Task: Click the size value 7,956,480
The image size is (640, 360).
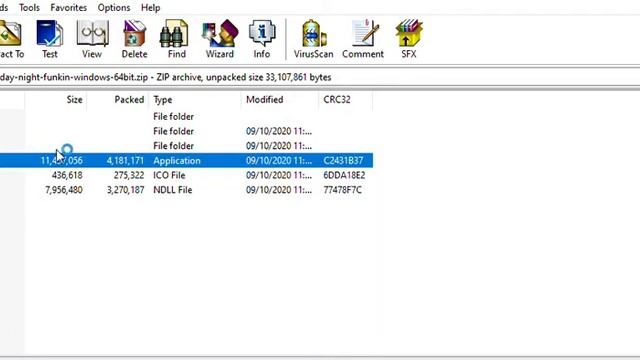Action: pos(64,190)
